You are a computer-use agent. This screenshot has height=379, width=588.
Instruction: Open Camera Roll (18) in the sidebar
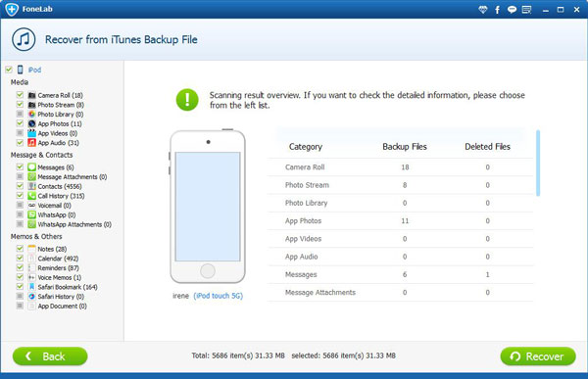click(60, 95)
